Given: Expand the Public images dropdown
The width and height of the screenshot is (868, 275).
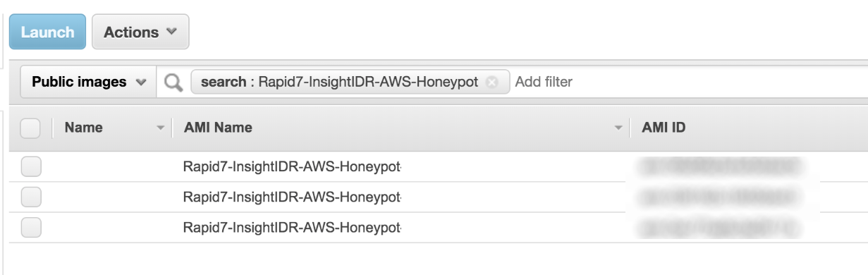Looking at the screenshot, I should 89,82.
